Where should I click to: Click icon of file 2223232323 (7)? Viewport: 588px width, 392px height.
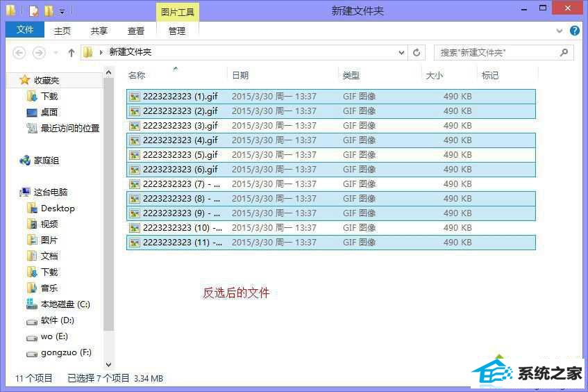tap(134, 184)
